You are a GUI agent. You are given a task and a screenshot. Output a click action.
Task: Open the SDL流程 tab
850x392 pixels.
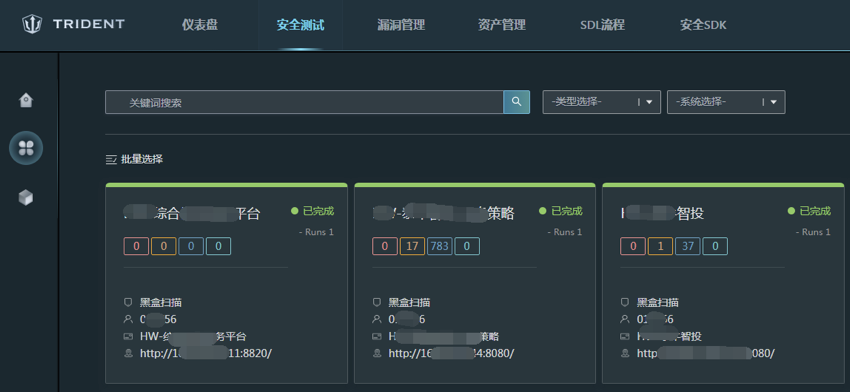click(x=602, y=25)
